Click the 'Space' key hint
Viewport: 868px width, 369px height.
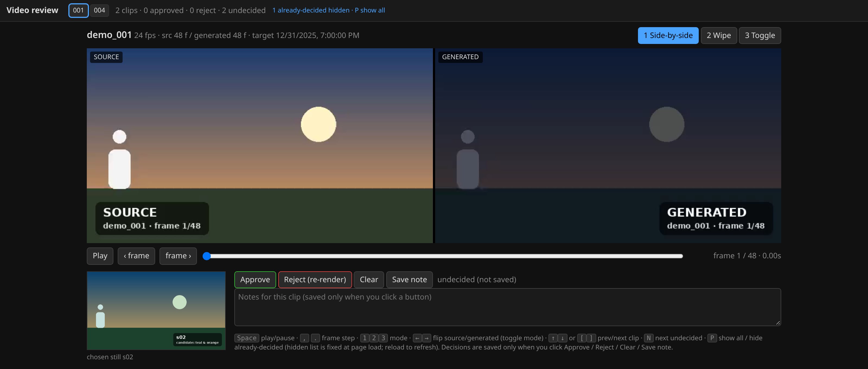[x=247, y=338]
